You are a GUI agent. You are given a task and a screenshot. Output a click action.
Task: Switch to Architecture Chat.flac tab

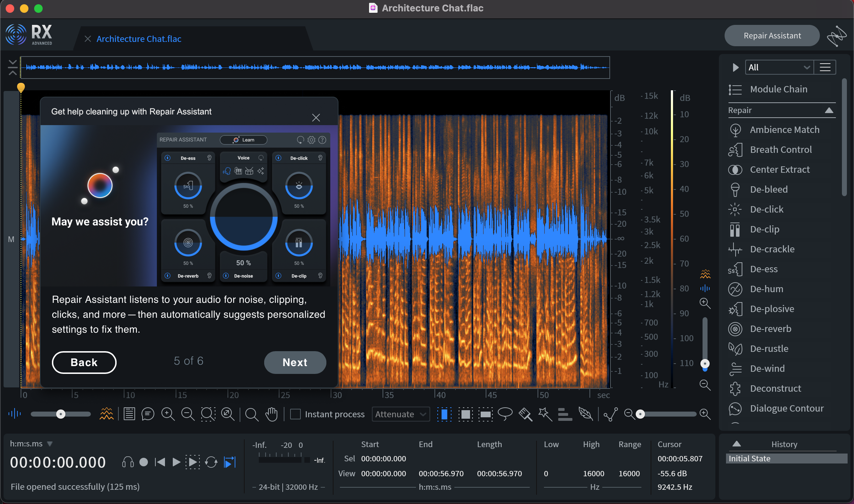pos(139,39)
